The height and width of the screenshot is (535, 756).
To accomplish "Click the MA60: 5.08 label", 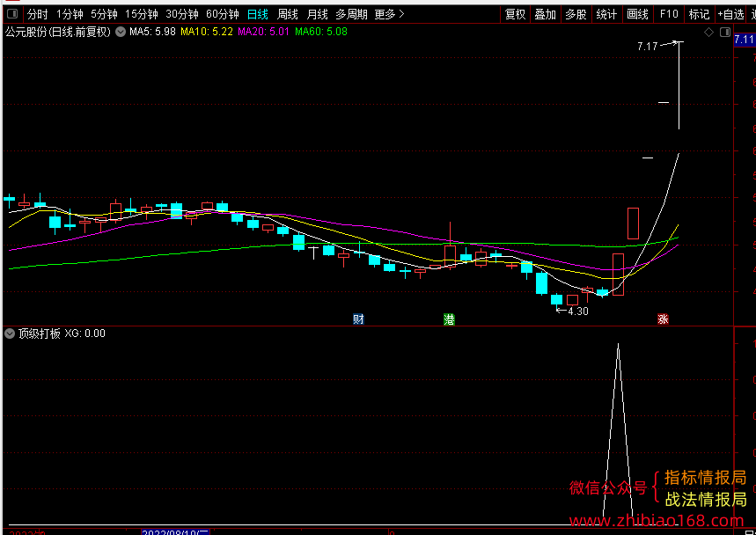I will pos(321,33).
